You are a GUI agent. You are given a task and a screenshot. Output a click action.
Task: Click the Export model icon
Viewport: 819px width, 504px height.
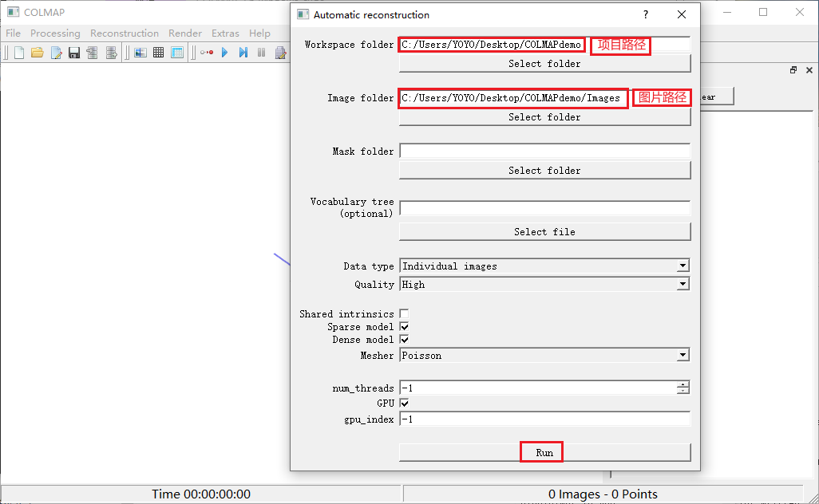pos(111,52)
